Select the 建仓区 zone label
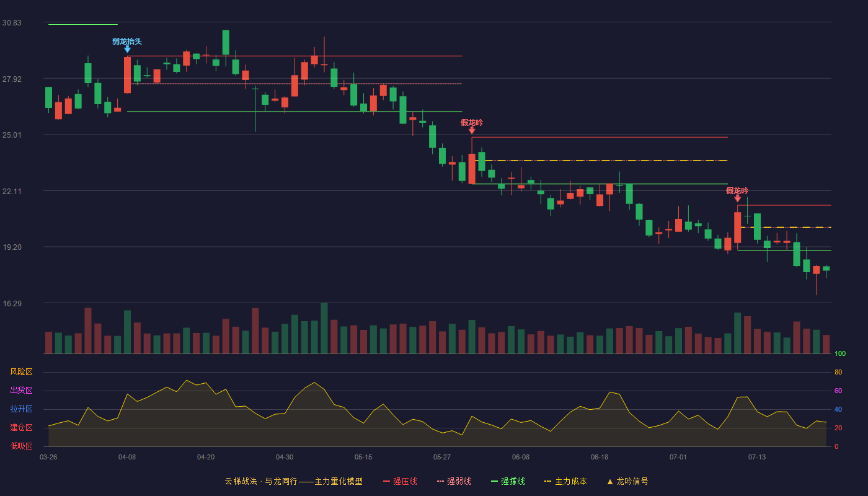Image resolution: width=868 pixels, height=496 pixels. (21, 428)
